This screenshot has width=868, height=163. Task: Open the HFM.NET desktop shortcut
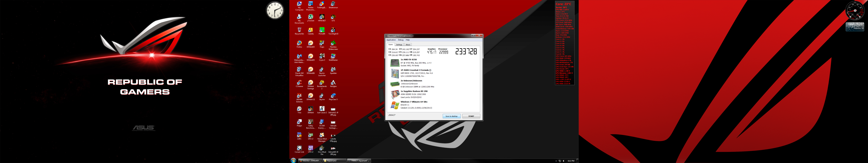click(322, 18)
